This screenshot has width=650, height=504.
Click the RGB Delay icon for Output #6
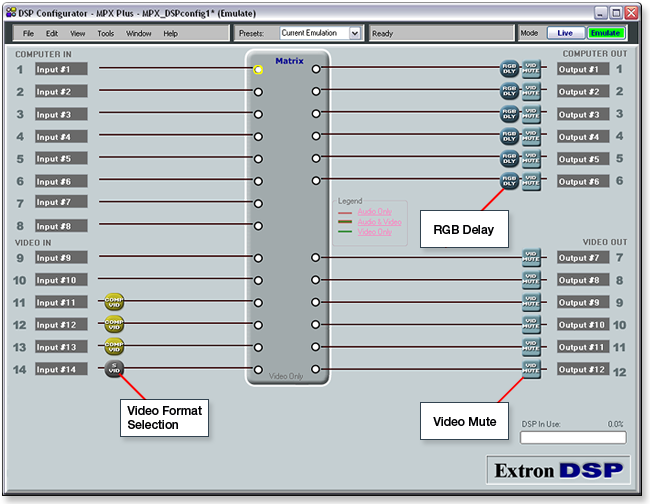pos(509,181)
